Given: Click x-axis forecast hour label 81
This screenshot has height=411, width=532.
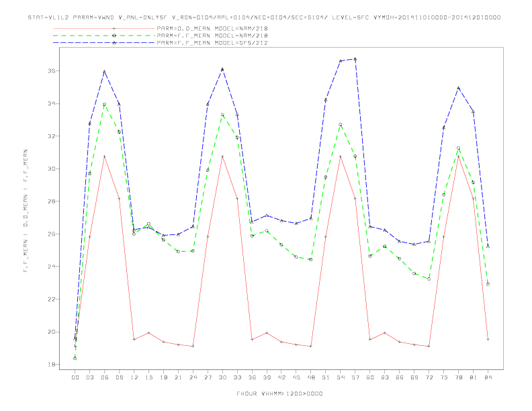Looking at the screenshot, I should [474, 377].
